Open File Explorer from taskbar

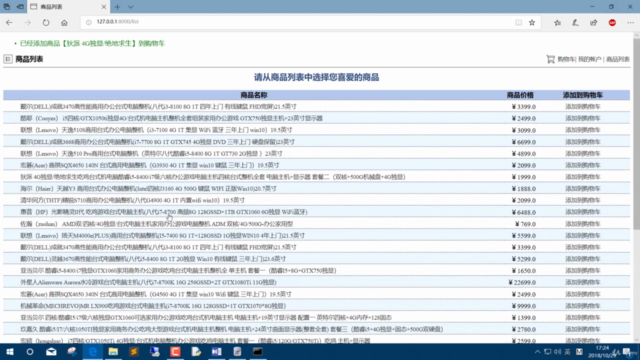pos(113,351)
